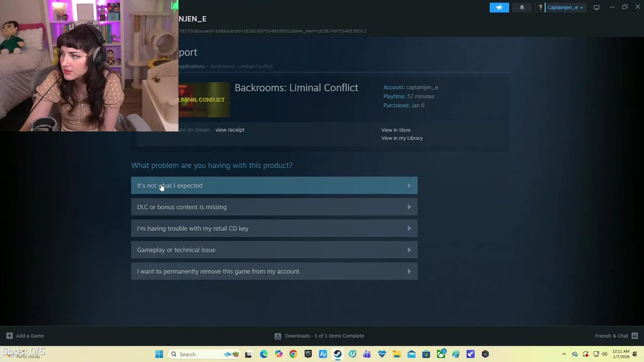Select "It's not what I expected" option
The width and height of the screenshot is (644, 362).
click(x=274, y=186)
